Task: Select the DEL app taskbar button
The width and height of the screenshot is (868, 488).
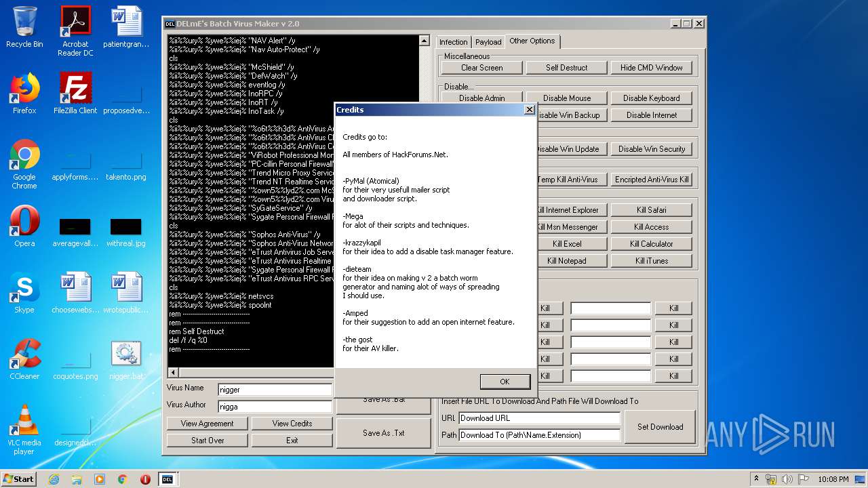Action: pos(167,479)
